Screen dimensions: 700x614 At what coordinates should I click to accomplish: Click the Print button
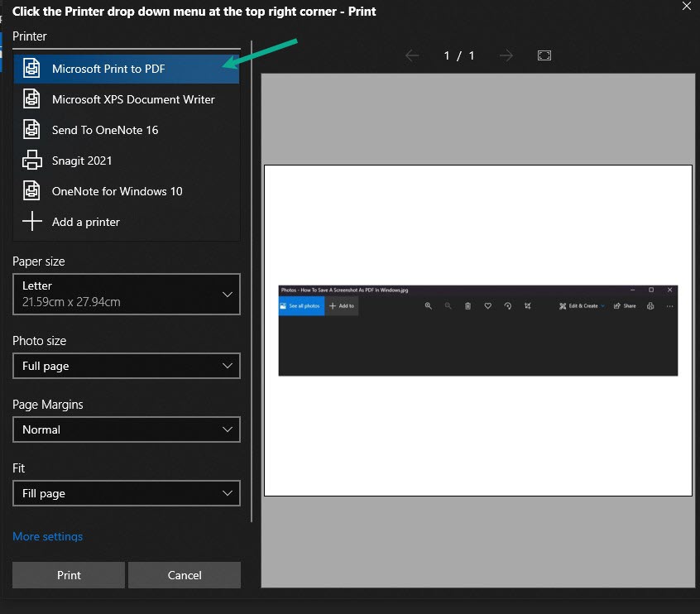click(68, 574)
